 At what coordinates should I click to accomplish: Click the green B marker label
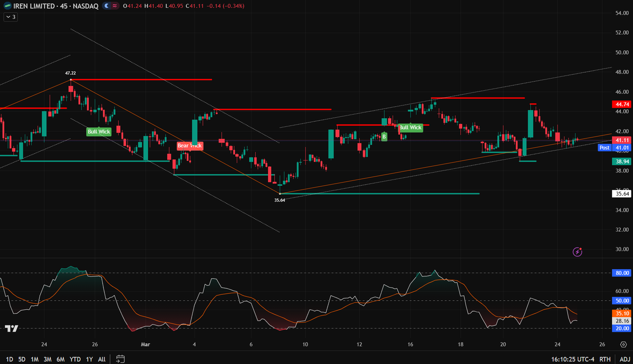tap(384, 137)
